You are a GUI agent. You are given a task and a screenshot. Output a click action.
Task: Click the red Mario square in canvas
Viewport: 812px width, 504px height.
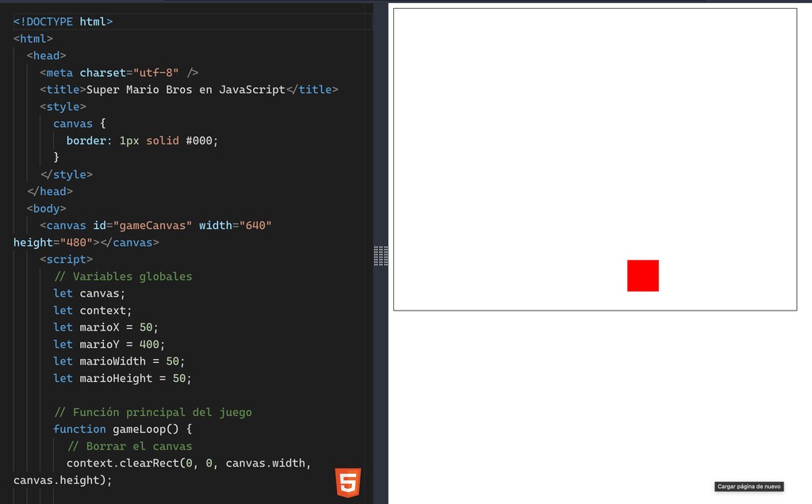[642, 276]
